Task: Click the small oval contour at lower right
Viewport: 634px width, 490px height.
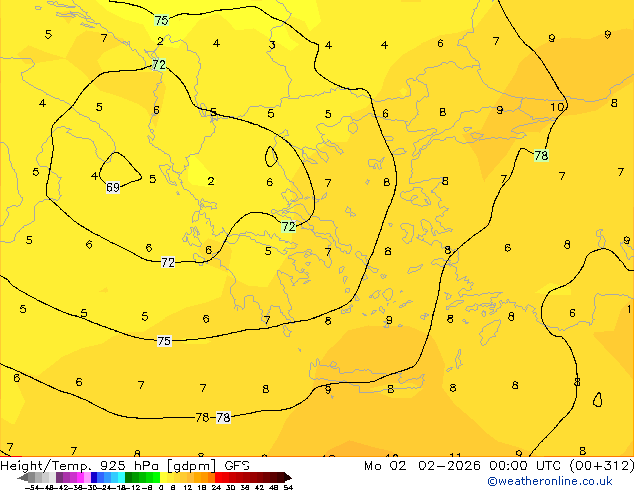Action: click(598, 399)
